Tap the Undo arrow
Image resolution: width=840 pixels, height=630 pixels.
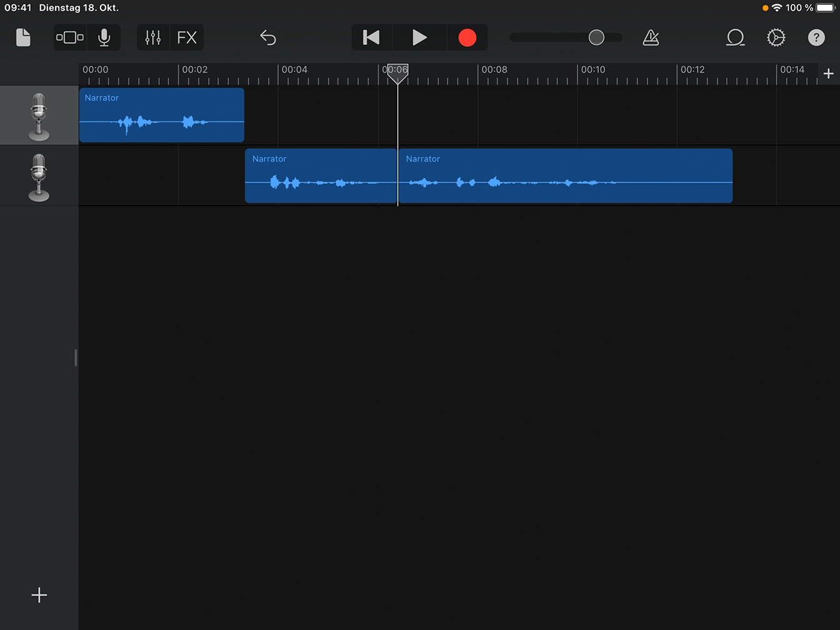(x=267, y=37)
